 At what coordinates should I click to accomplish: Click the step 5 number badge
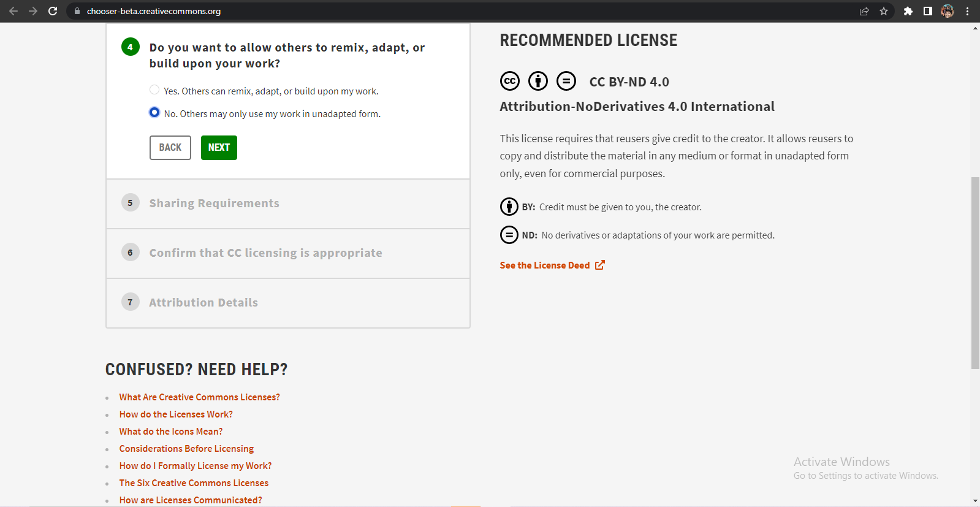[x=130, y=203]
